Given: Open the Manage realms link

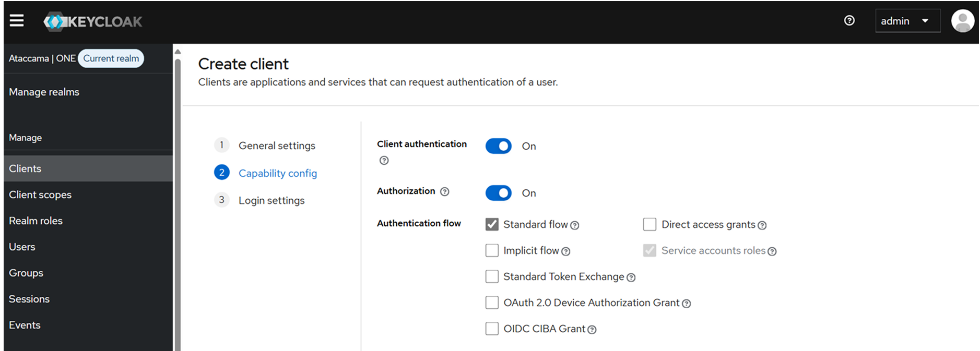Looking at the screenshot, I should [x=44, y=92].
